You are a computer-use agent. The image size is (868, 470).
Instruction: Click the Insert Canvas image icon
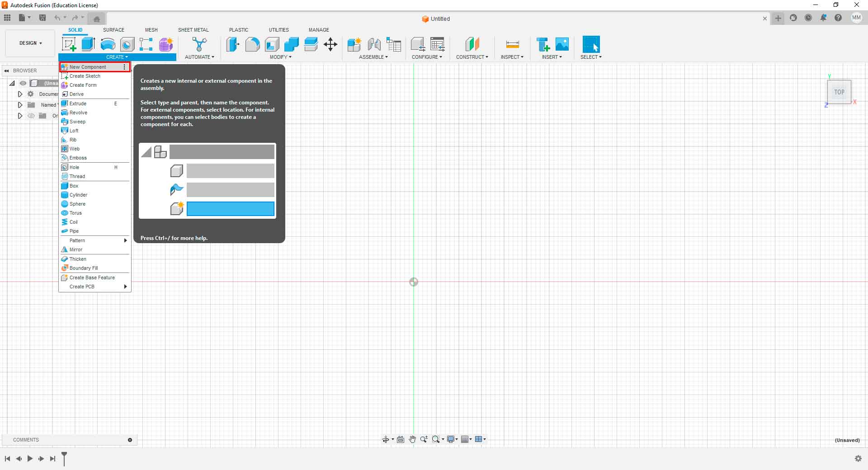coord(562,44)
